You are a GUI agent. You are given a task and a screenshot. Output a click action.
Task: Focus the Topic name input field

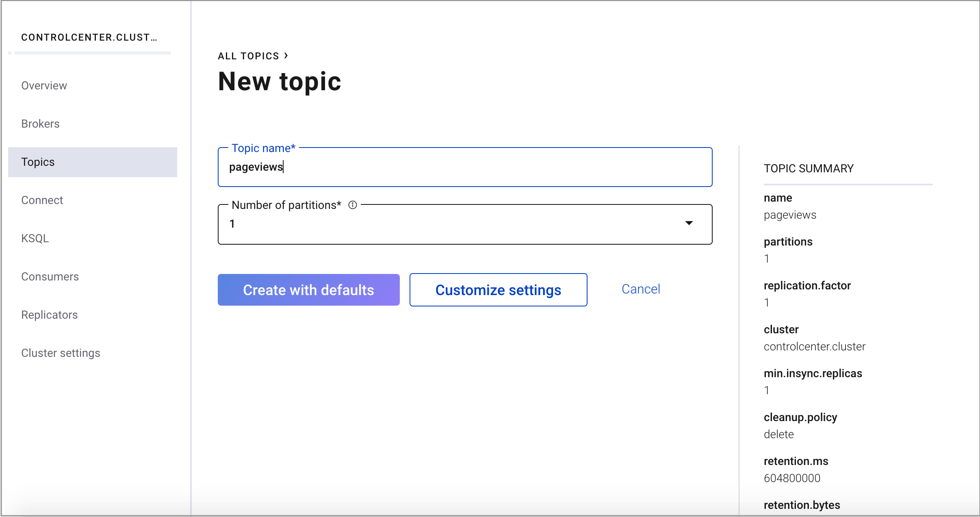[x=465, y=167]
